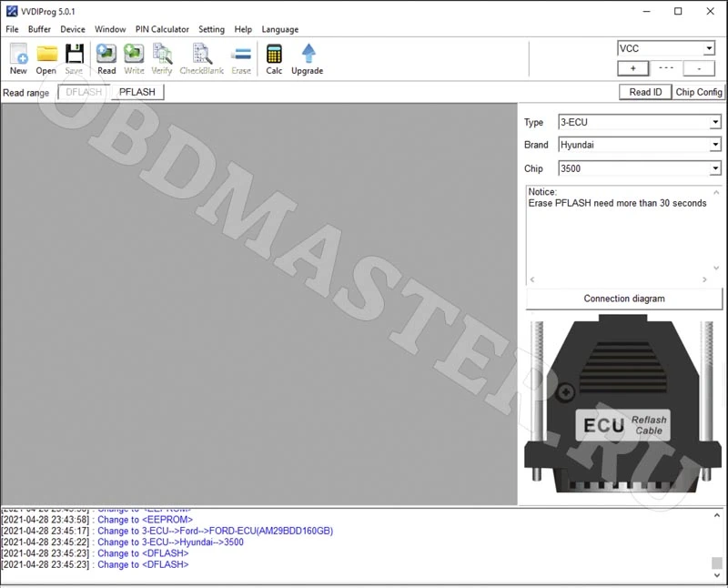The width and height of the screenshot is (728, 588).
Task: Open the Setting menu
Action: [x=211, y=29]
